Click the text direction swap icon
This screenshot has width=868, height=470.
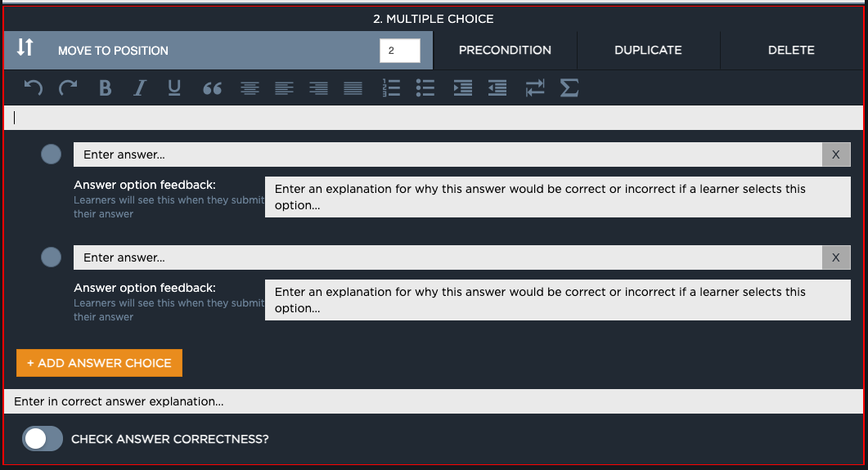534,88
